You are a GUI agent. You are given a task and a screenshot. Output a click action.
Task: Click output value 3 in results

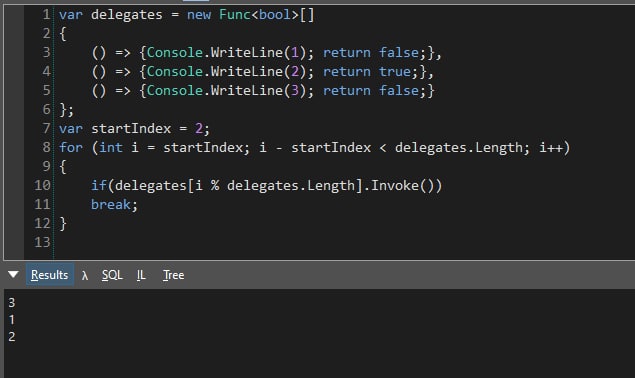click(x=12, y=303)
